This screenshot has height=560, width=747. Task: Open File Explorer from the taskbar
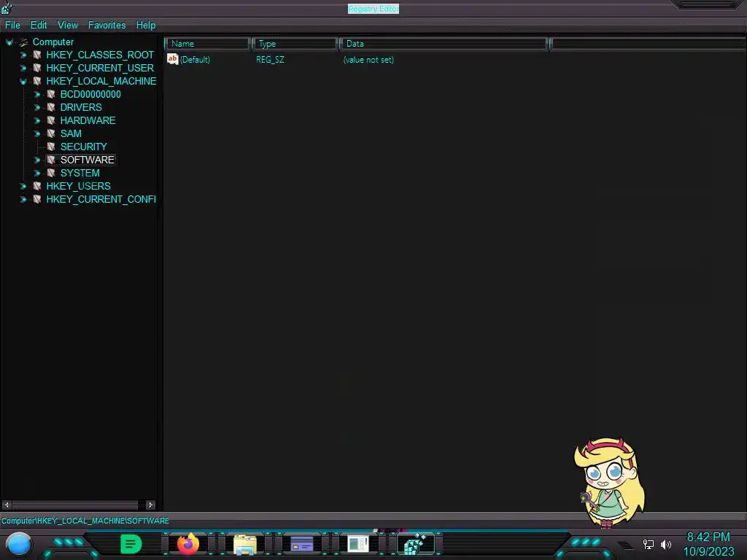pyautogui.click(x=245, y=545)
